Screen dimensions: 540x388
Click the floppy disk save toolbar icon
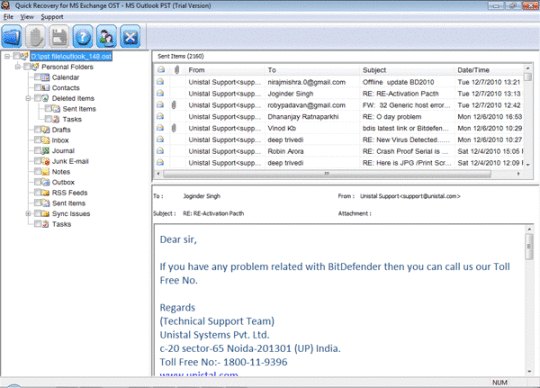(59, 36)
